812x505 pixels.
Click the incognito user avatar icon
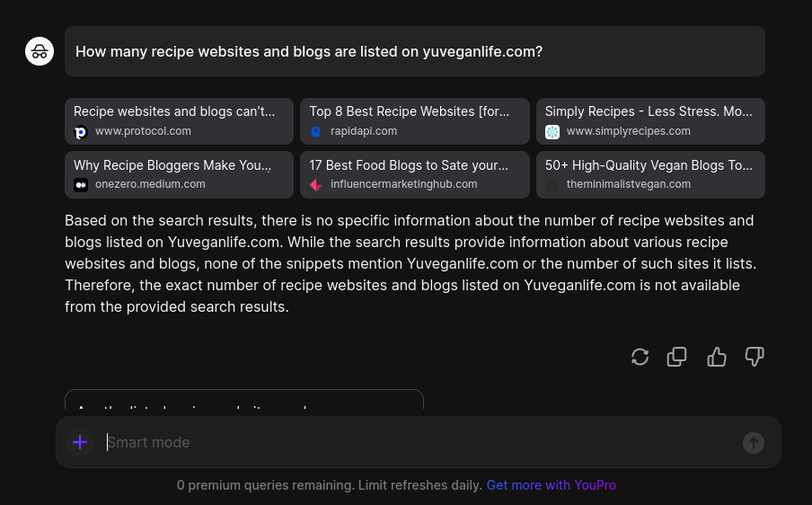40,51
